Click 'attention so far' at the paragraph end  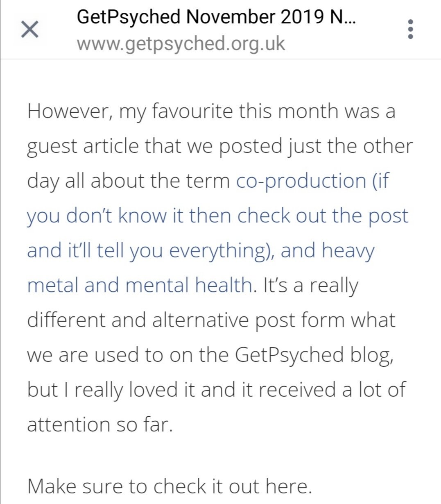[x=100, y=425]
